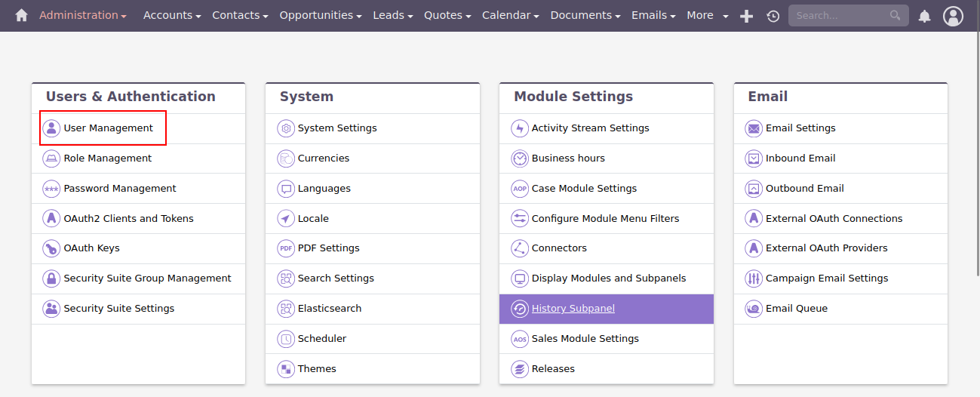The width and height of the screenshot is (980, 397).
Task: Click the PDF Settings icon
Action: pos(286,248)
